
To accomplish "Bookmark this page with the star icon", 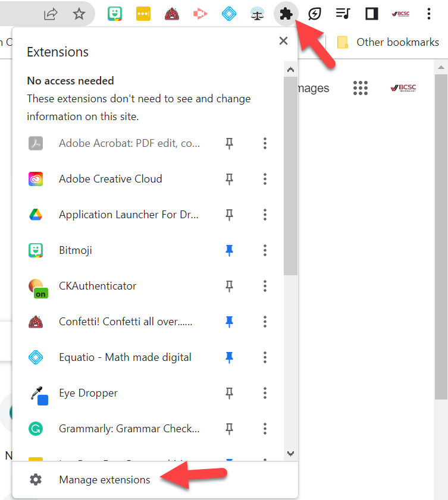I will [x=79, y=14].
